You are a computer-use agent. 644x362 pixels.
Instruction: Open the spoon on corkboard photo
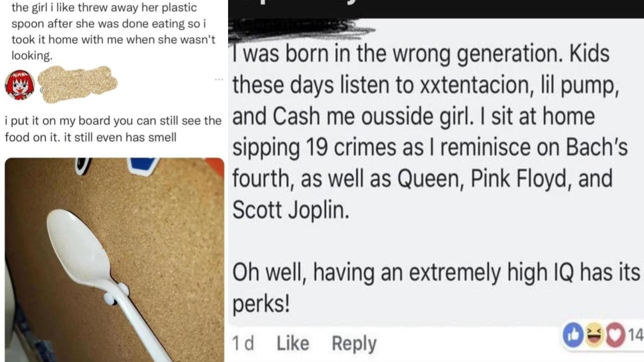(x=114, y=260)
